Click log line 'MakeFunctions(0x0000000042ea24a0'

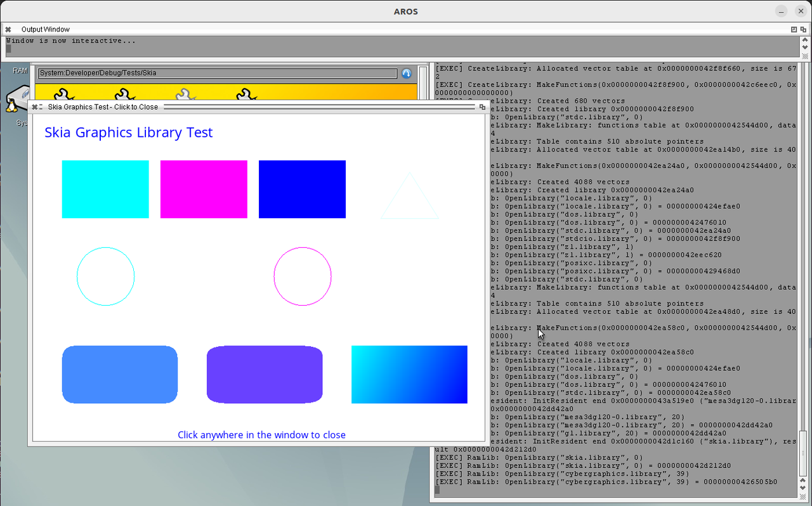tap(643, 165)
